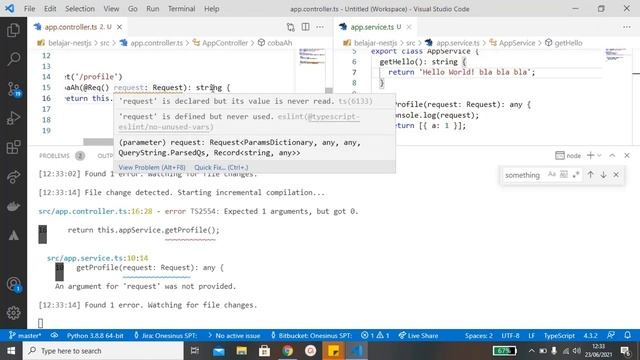
Task: Open the Live Share activity bar icon
Action: 13,177
